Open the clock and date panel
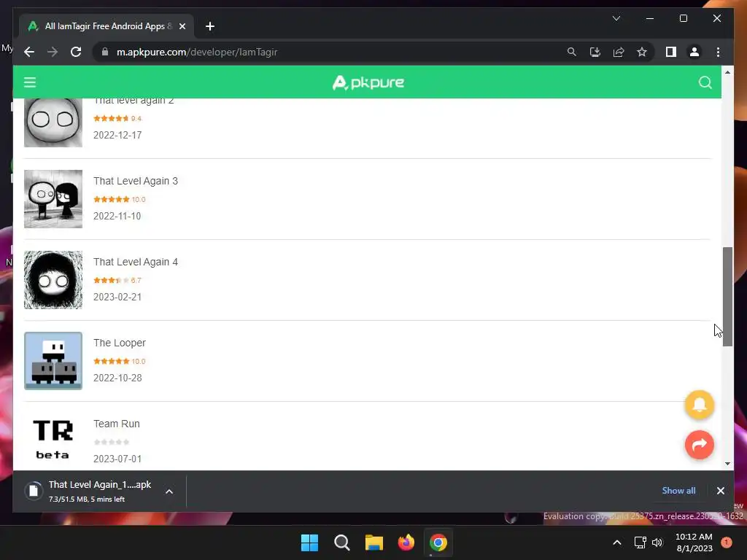The width and height of the screenshot is (747, 560). [694, 542]
